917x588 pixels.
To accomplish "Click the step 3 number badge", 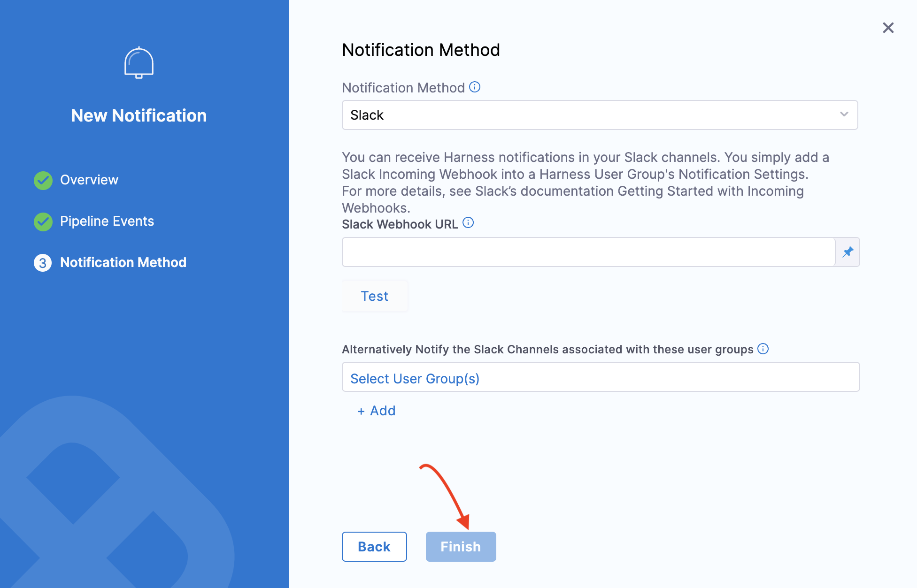I will coord(43,263).
